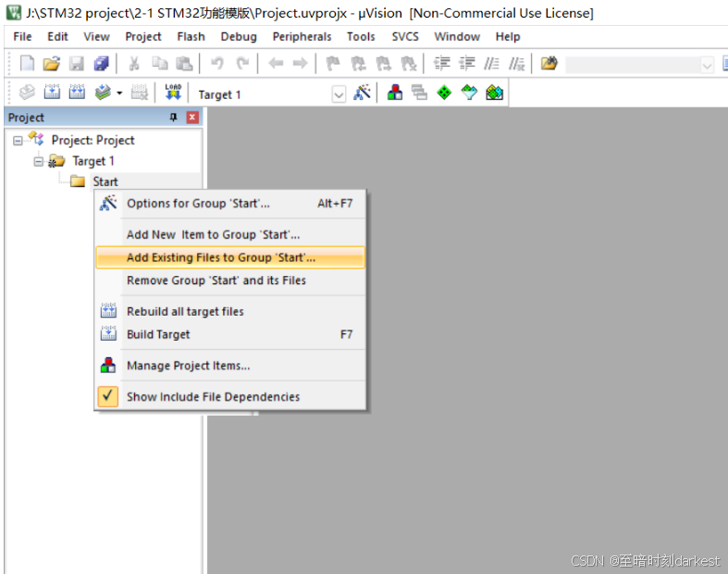Open the File menu
This screenshot has width=728, height=574.
[22, 37]
